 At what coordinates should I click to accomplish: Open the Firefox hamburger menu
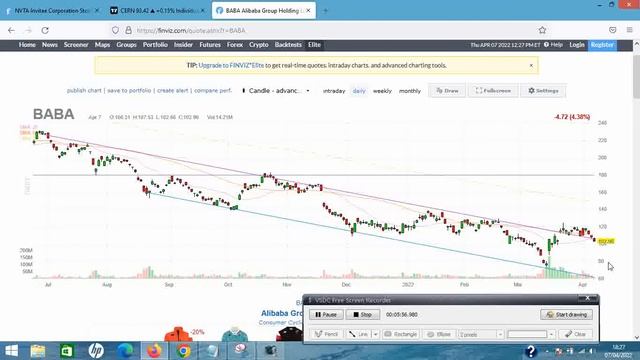click(x=630, y=30)
